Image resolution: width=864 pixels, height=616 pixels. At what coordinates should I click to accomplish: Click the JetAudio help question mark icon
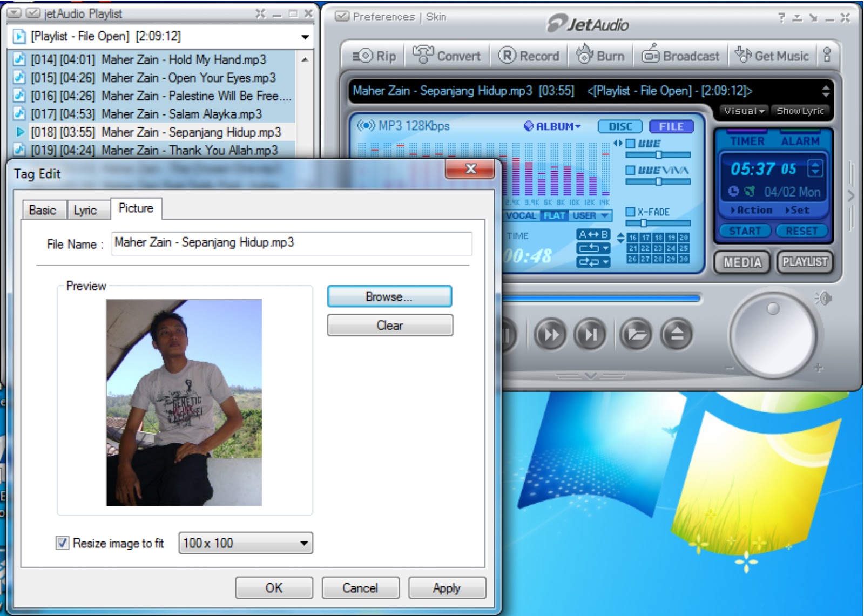(781, 17)
